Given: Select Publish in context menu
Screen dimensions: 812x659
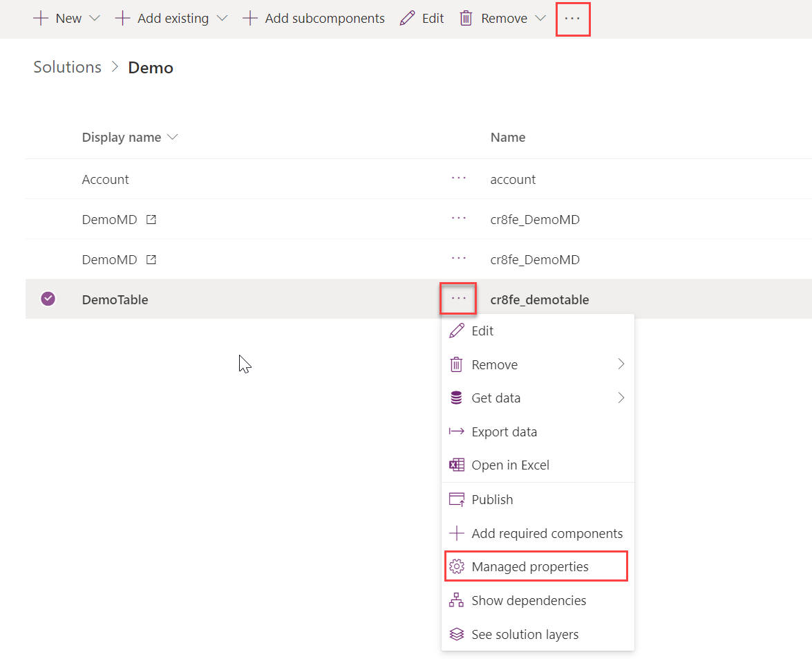Looking at the screenshot, I should click(x=538, y=499).
